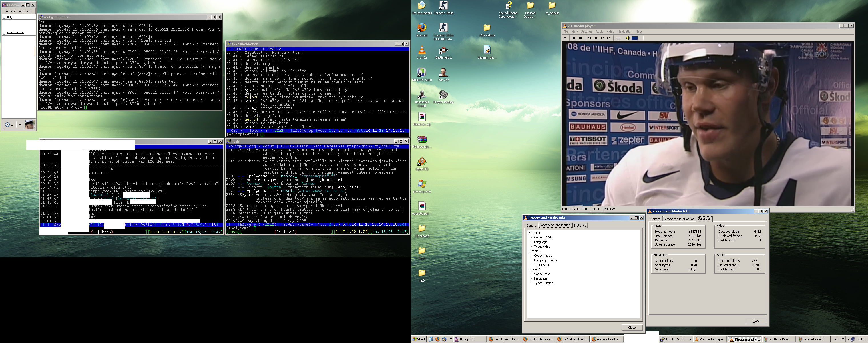Collapse the ICQ group in Buddy List
Viewport: 868px width, 343px height.
click(x=4, y=17)
